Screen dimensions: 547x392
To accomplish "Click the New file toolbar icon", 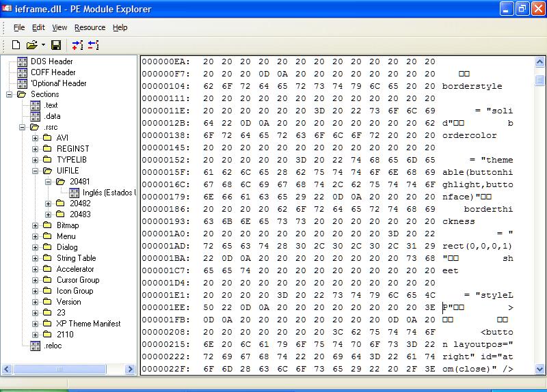I will pos(16,45).
